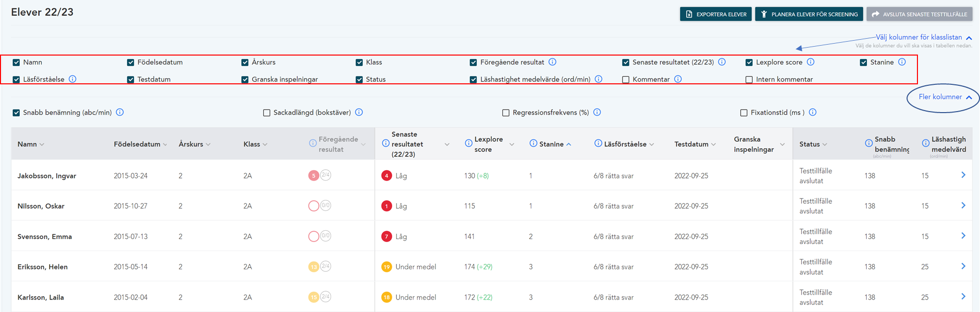This screenshot has width=980, height=312.
Task: Click the Elever 22/23 page heading
Action: tap(42, 12)
